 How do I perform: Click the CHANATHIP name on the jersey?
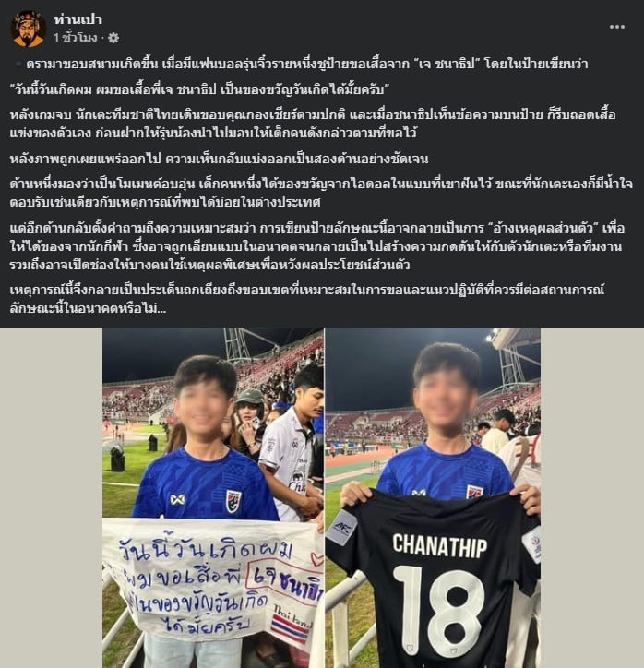(439, 545)
